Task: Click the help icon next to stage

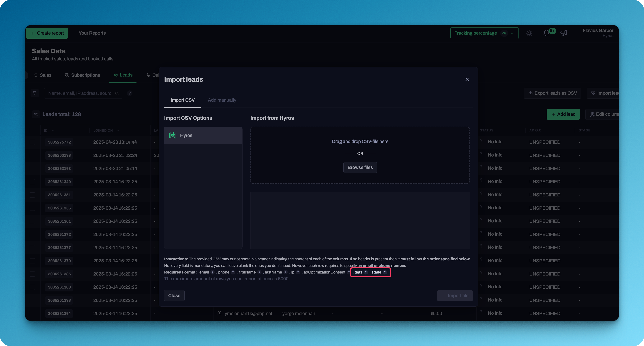Action: [x=385, y=272]
